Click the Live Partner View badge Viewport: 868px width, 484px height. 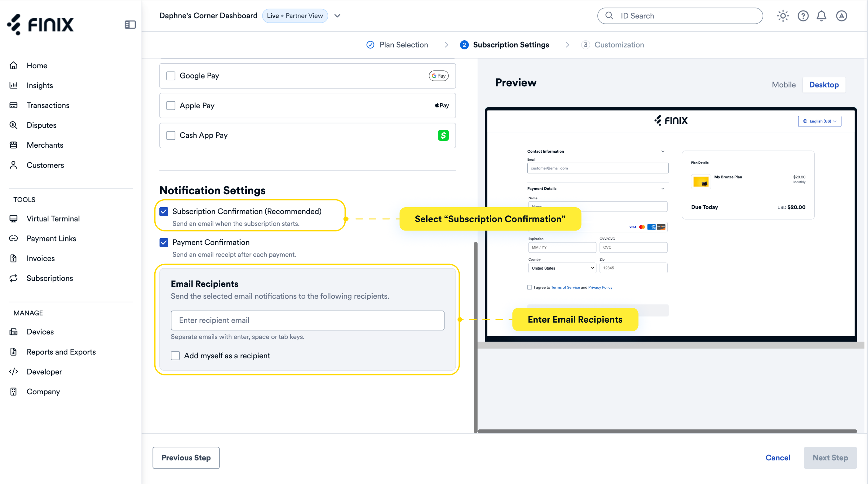tap(295, 16)
